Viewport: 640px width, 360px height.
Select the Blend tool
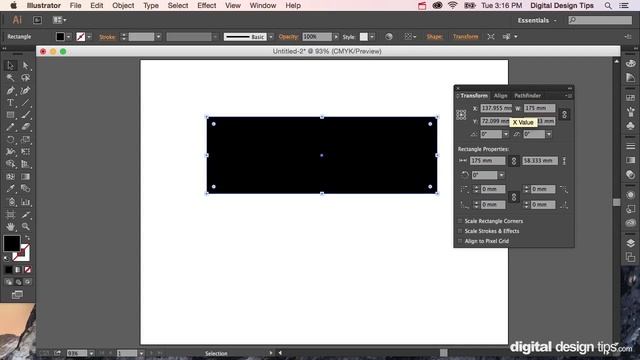[x=25, y=189]
